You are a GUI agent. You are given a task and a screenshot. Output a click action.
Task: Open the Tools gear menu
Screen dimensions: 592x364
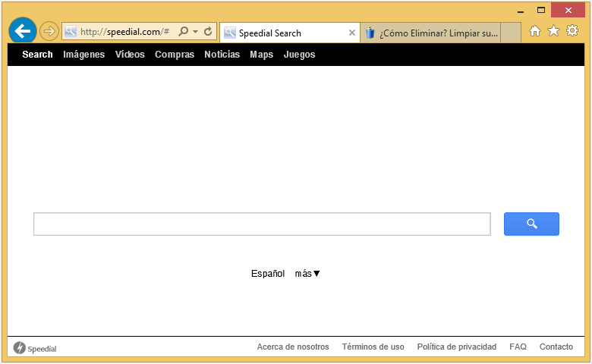572,30
